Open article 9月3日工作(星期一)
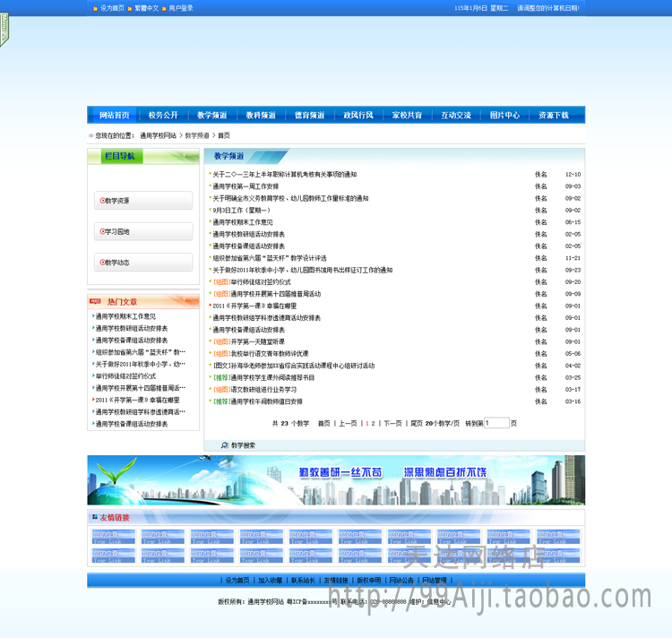The image size is (672, 638). tap(241, 211)
